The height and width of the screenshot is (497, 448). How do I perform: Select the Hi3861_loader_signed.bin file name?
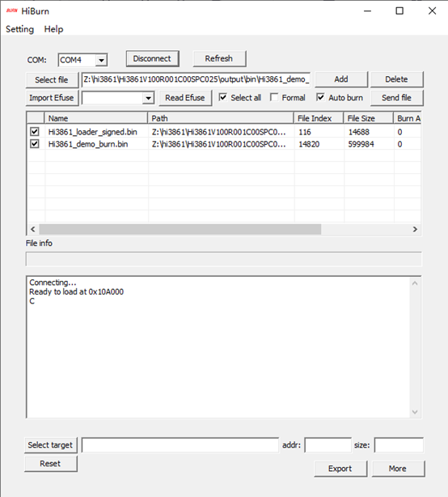[x=93, y=132]
